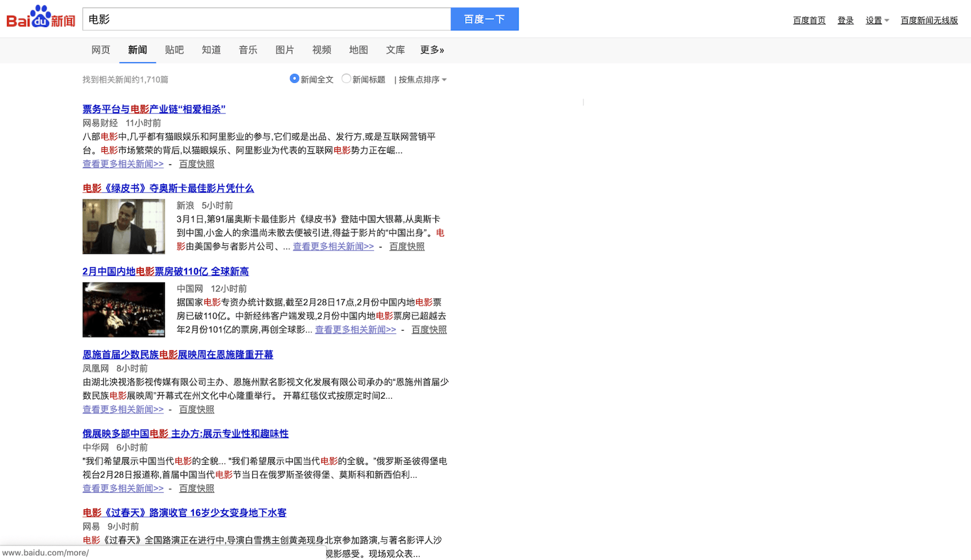Click the 登录 login link
971x560 pixels.
click(x=845, y=20)
